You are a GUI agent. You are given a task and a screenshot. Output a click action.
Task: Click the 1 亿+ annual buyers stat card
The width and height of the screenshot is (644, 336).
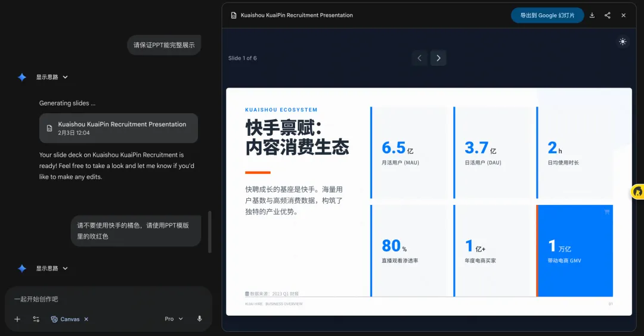[x=493, y=251]
